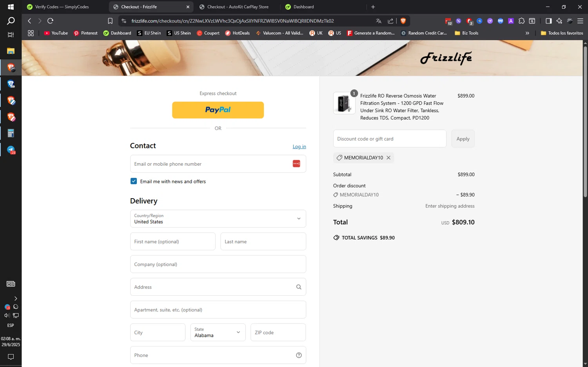Open Telegram from the taskbar
Screen dimensions: 588x367
11,150
